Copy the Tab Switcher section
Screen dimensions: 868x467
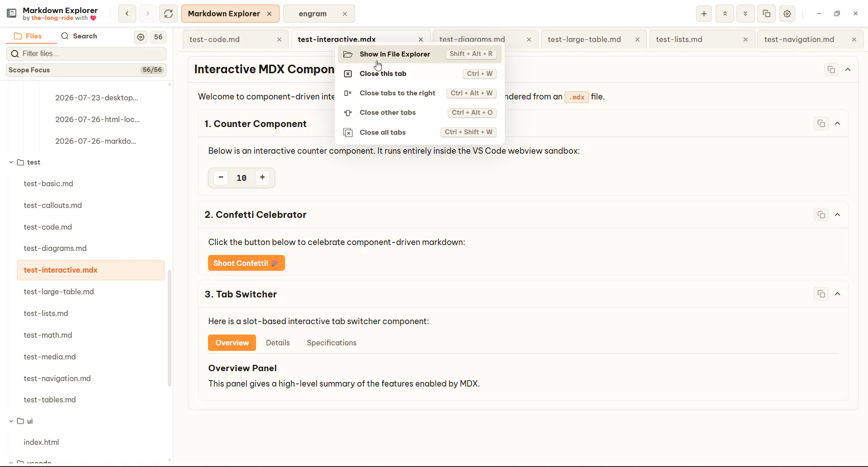[821, 294]
